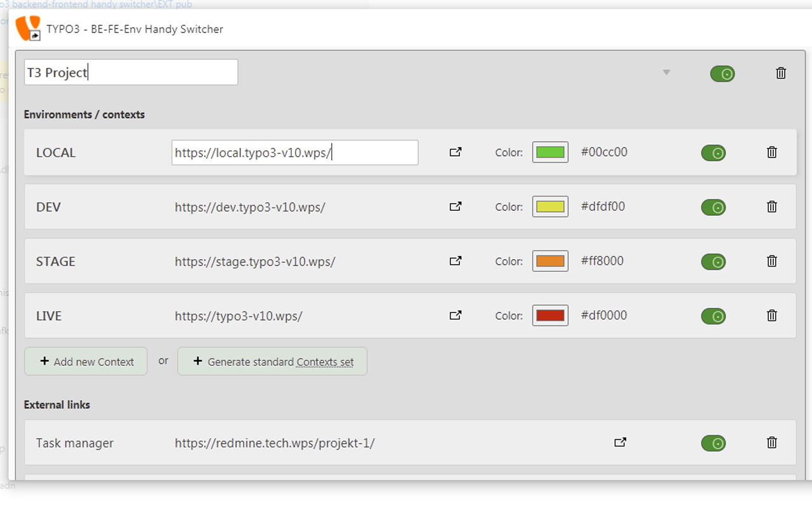812x508 pixels.
Task: Edit the T3 Project name field
Action: click(x=131, y=72)
